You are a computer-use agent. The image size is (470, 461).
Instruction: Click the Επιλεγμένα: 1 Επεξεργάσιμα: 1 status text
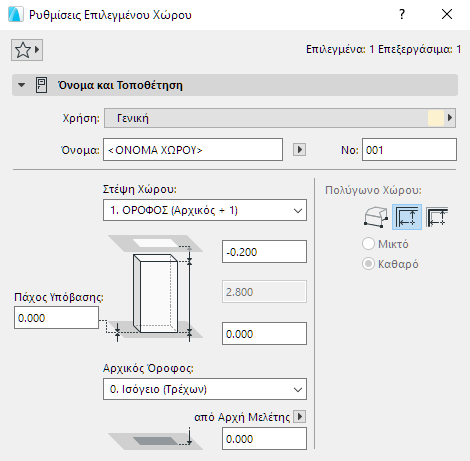(383, 49)
